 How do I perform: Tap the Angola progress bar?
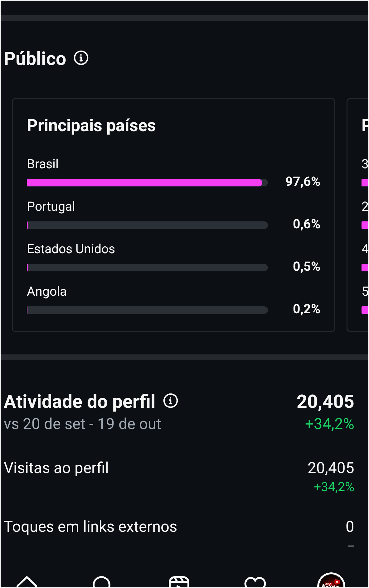coord(147,310)
